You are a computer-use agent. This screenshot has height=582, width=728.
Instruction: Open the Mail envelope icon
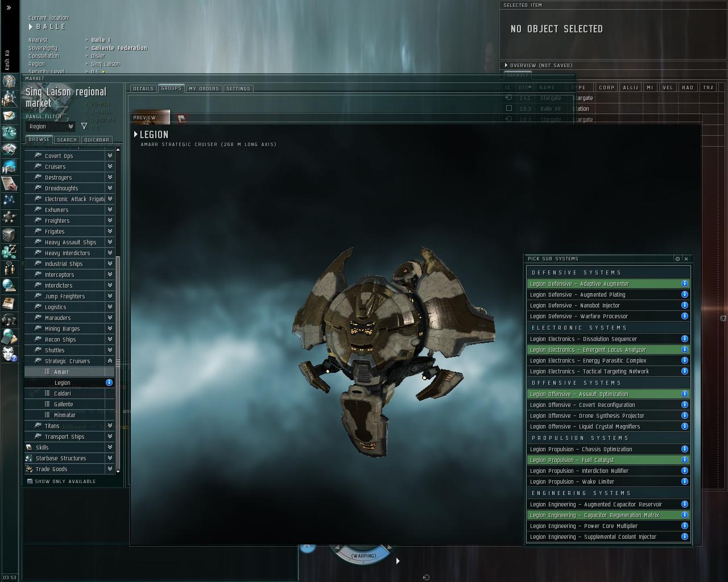pos(9,116)
